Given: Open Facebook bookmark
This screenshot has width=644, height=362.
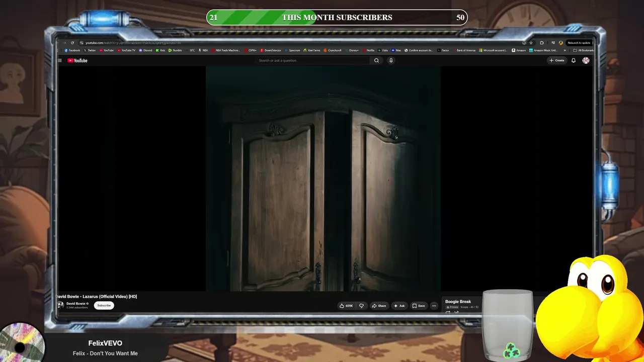Looking at the screenshot, I should pyautogui.click(x=72, y=50).
